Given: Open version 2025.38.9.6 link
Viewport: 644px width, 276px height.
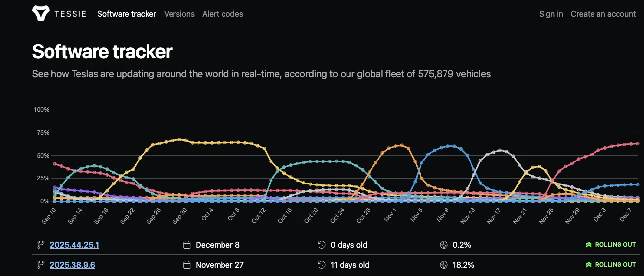Looking at the screenshot, I should pos(73,265).
